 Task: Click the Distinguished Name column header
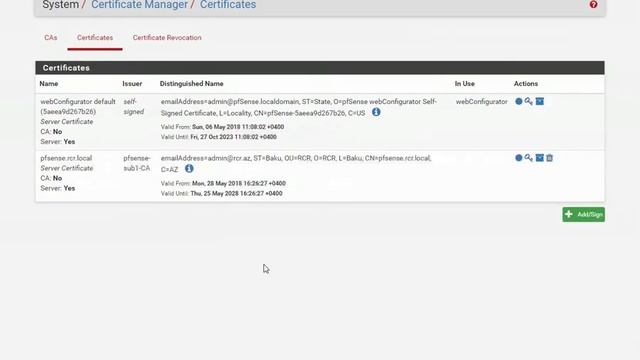pos(191,84)
